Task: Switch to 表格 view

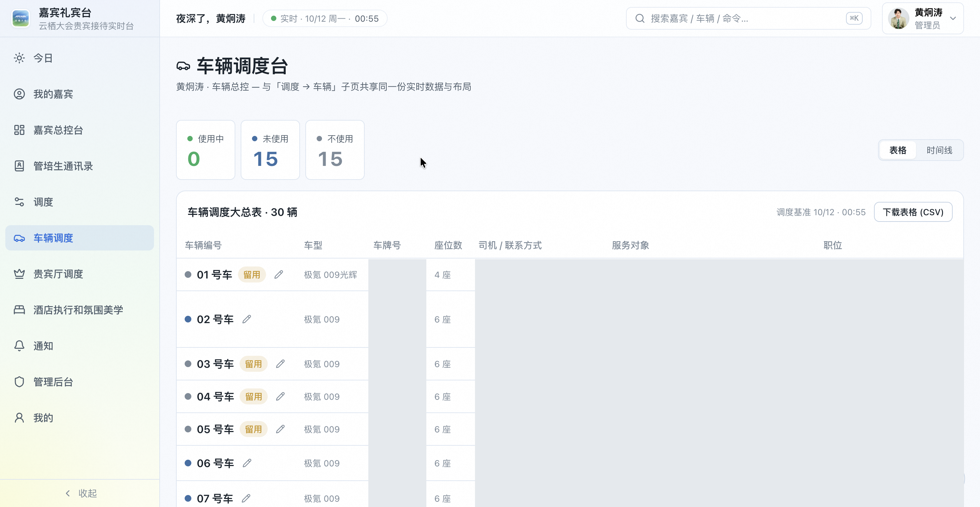Action: click(898, 150)
